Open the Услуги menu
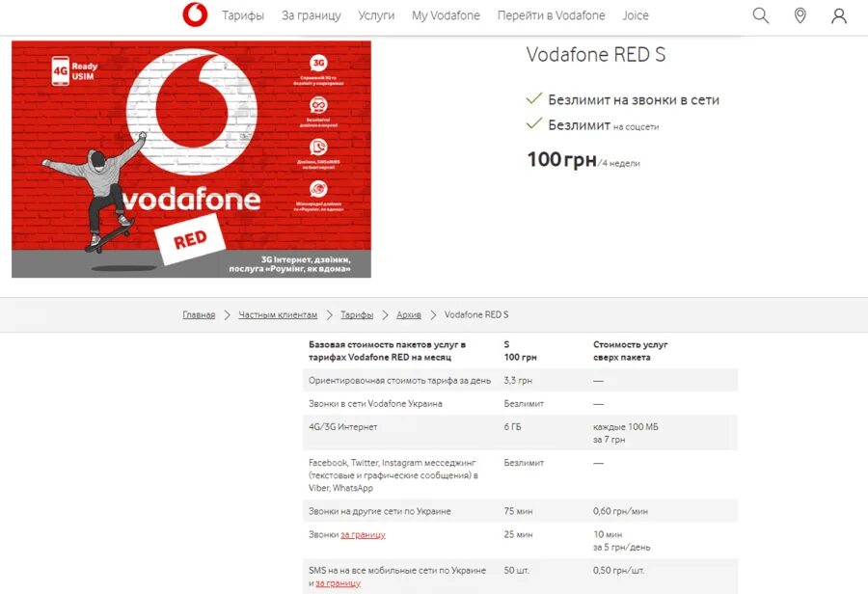This screenshot has width=868, height=594. point(376,15)
